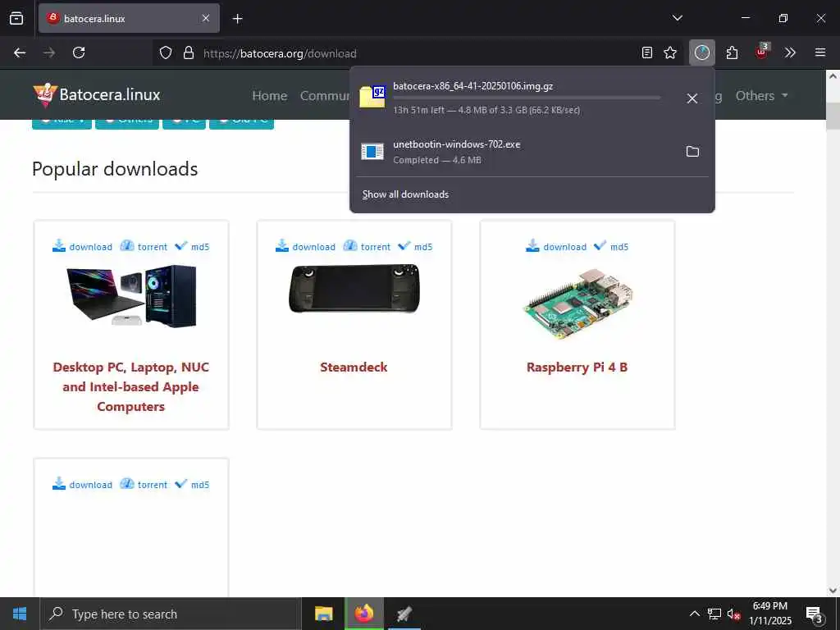Click Raspberry Pi card md5 checkmark icon
The width and height of the screenshot is (840, 630).
point(600,245)
